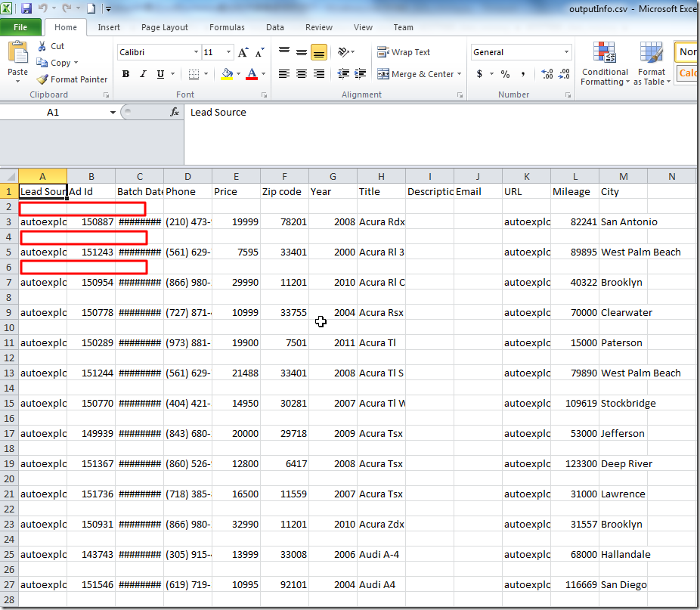Toggle Italic formatting
The image size is (700, 610).
(x=143, y=74)
